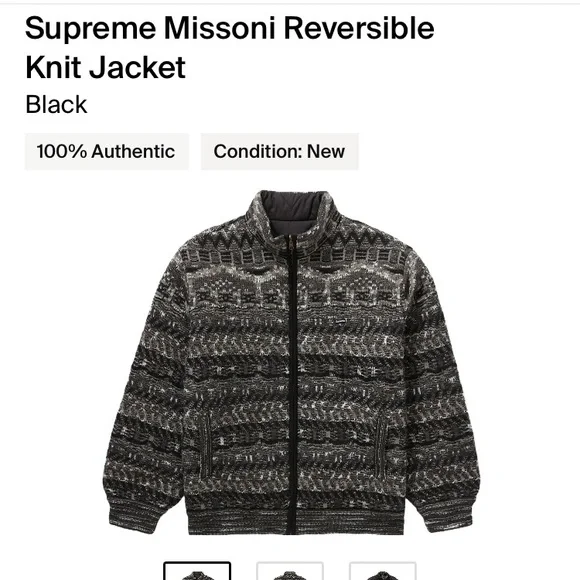Click the Black colorway label
Viewport: 580px width, 580px height.
[x=56, y=104]
